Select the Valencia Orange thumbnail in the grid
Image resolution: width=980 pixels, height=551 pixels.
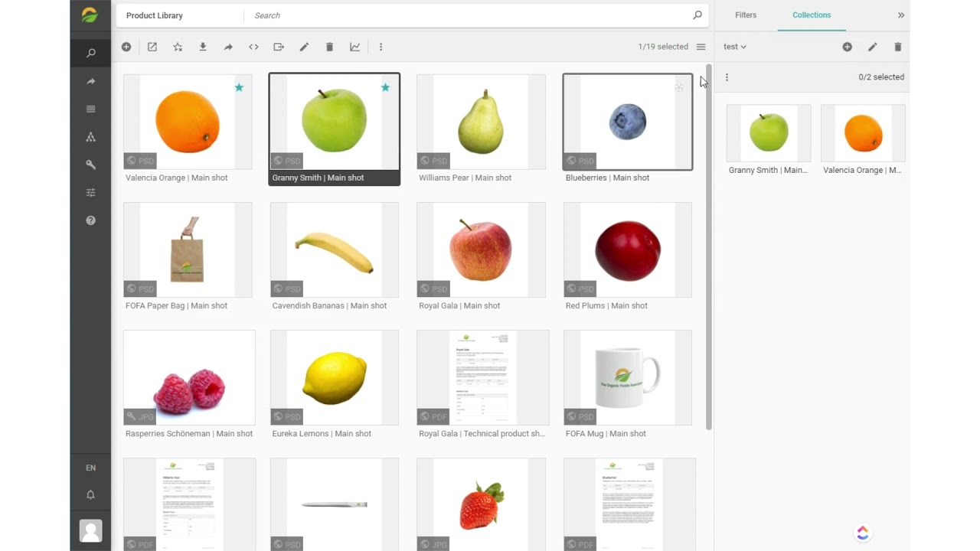click(188, 122)
